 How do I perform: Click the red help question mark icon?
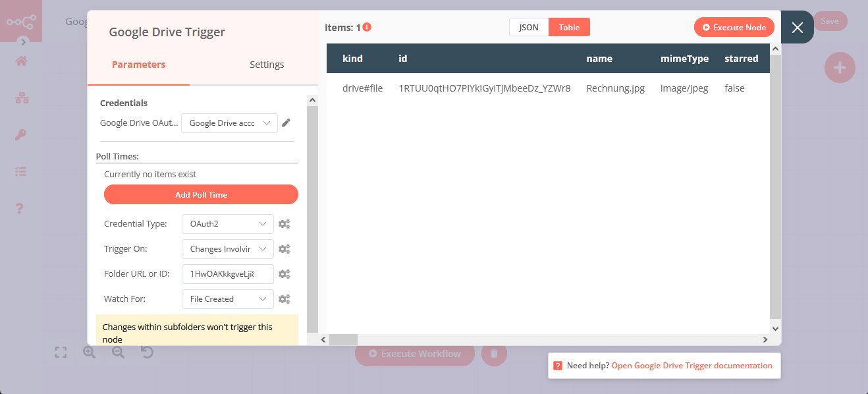point(558,366)
